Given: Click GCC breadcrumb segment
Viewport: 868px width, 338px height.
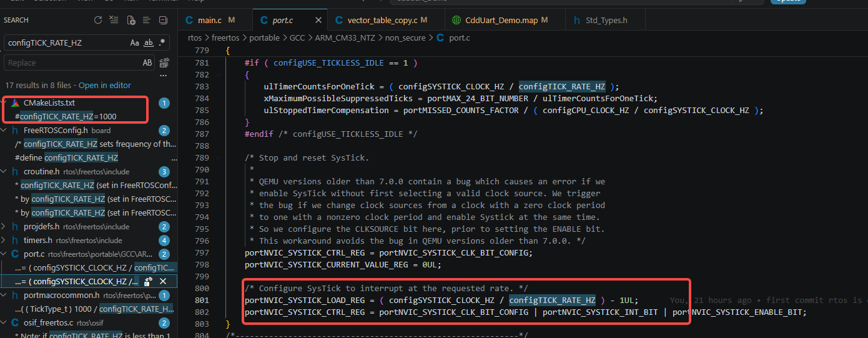Looking at the screenshot, I should point(297,38).
